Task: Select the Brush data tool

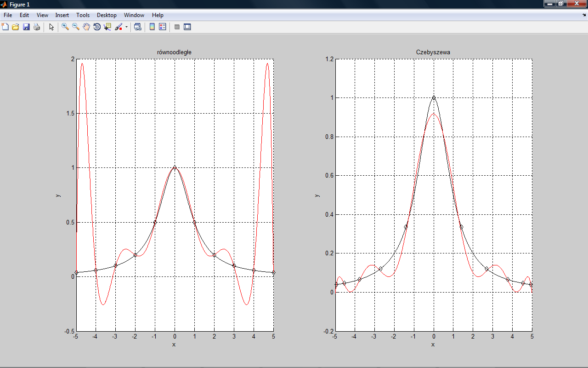Action: [x=119, y=27]
